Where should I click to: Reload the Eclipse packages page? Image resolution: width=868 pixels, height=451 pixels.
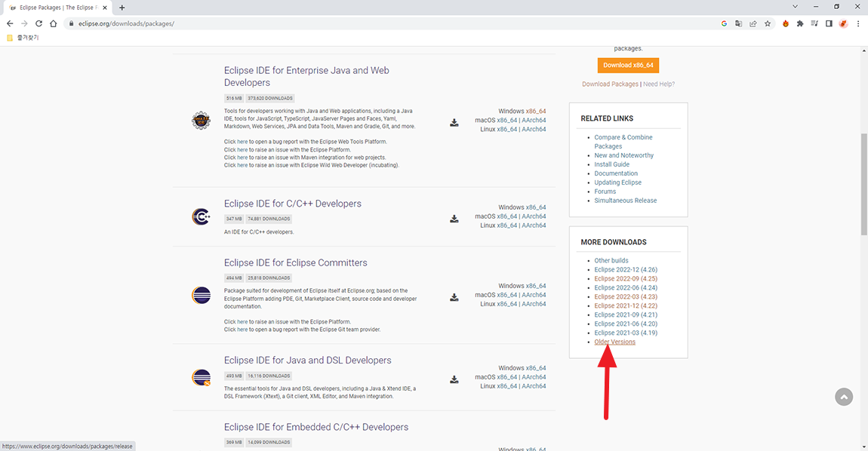[x=38, y=24]
